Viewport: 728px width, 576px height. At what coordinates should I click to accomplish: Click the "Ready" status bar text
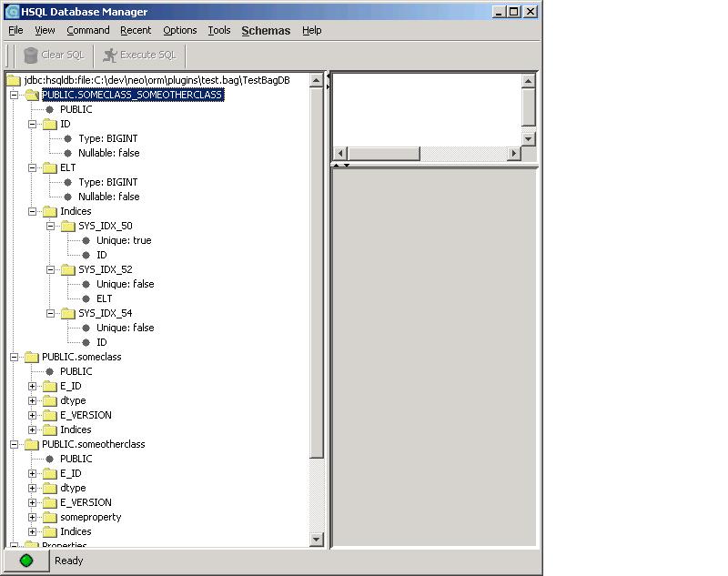pyautogui.click(x=69, y=561)
